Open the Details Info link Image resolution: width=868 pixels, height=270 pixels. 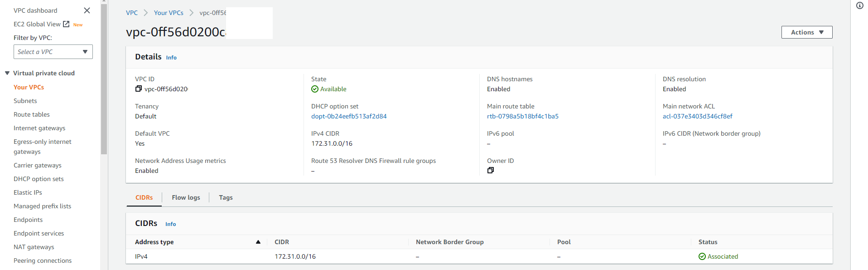pos(171,58)
